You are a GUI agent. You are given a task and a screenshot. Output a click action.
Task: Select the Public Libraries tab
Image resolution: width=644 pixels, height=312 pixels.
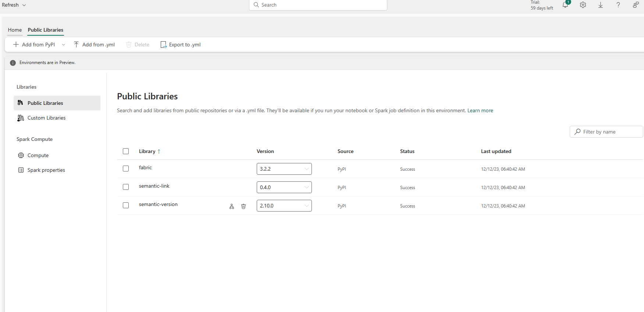[x=46, y=30]
